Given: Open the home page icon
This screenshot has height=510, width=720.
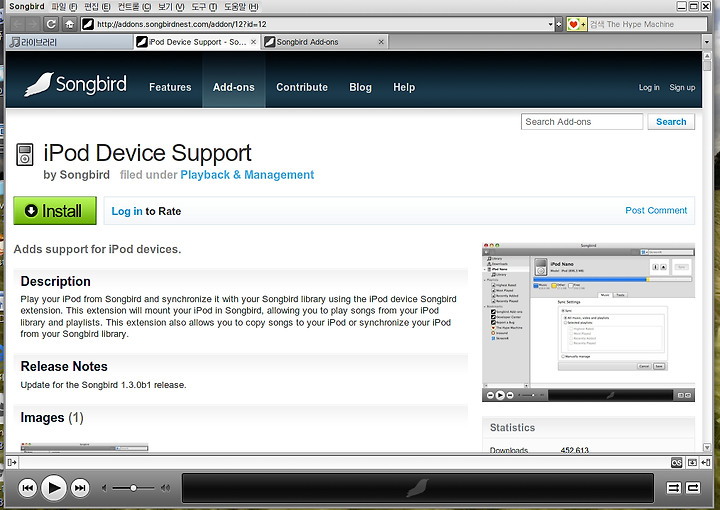Looking at the screenshot, I should pyautogui.click(x=69, y=24).
